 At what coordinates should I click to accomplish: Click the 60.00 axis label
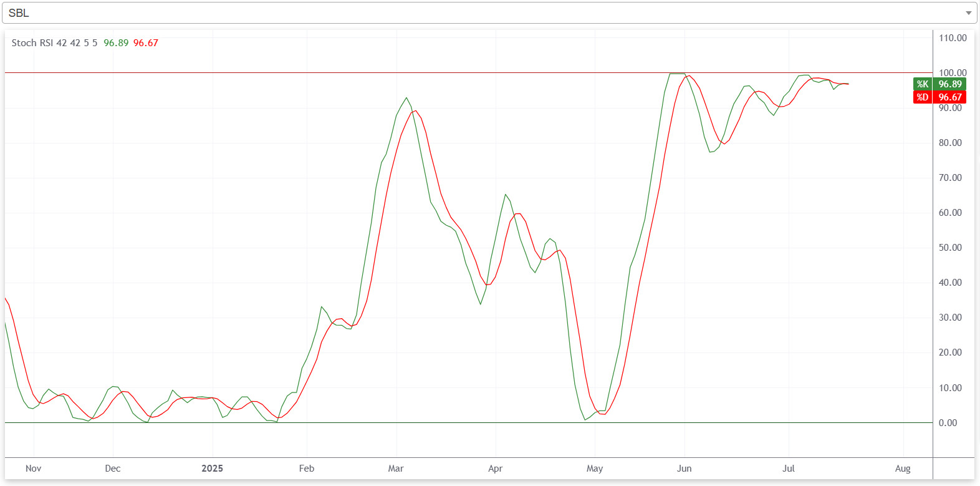(950, 213)
